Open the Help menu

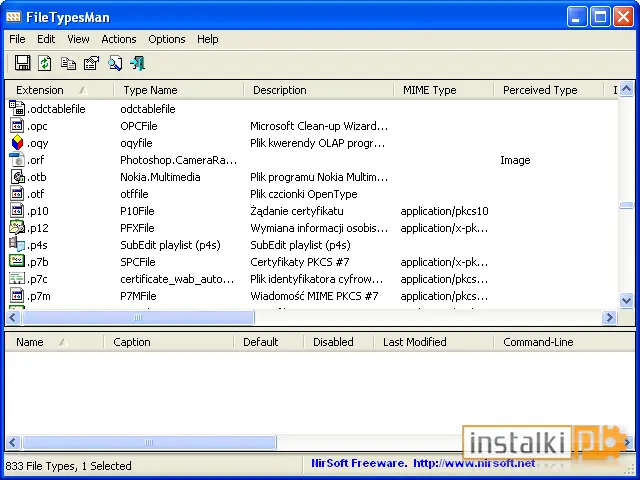[x=207, y=39]
